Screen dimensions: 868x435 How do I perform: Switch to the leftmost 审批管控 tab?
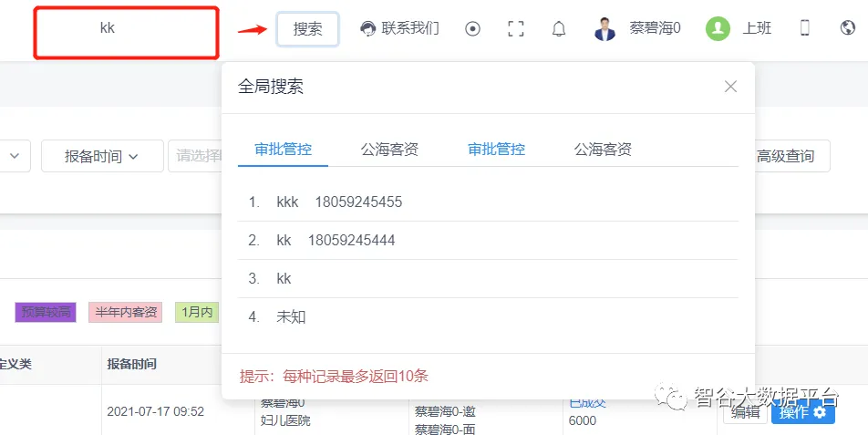(x=283, y=150)
